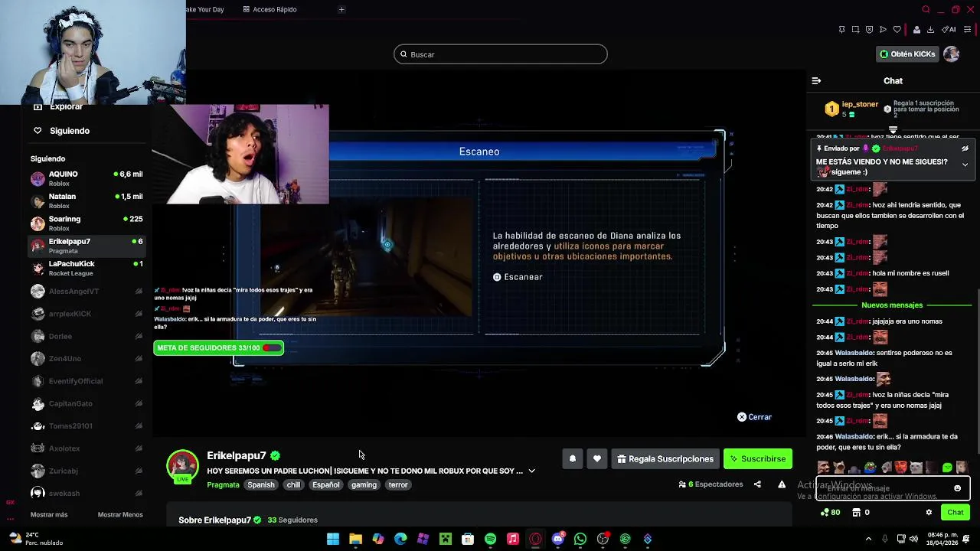Viewport: 980px width, 551px height.
Task: Open offline EventifyOfficial channel
Action: tap(87, 381)
